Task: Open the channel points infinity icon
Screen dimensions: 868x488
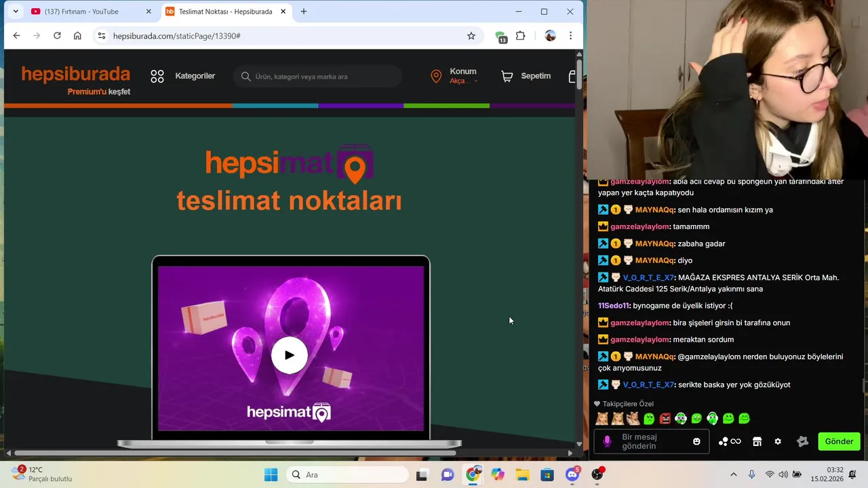Action: click(x=730, y=442)
